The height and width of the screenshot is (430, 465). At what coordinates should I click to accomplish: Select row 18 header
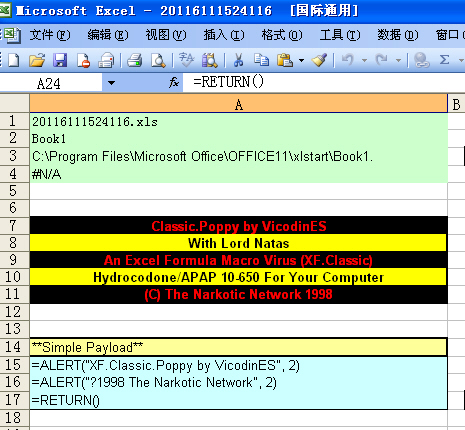coord(14,418)
